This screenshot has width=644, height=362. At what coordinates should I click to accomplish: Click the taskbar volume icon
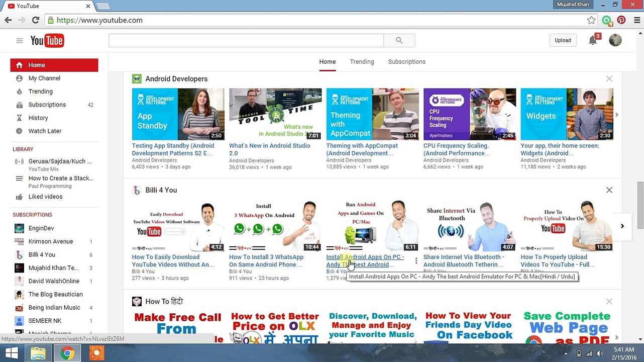600,354
